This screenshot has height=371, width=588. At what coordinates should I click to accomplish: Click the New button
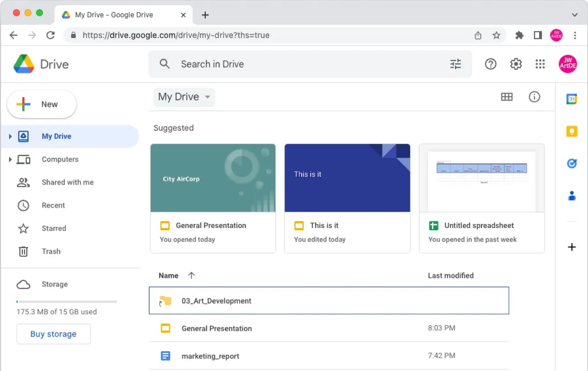[41, 104]
